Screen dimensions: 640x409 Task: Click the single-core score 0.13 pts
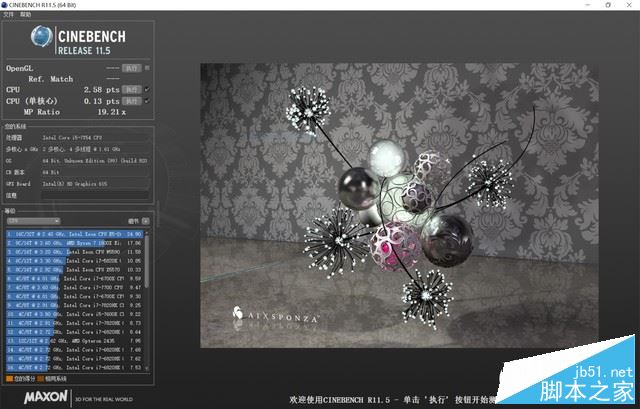click(102, 101)
